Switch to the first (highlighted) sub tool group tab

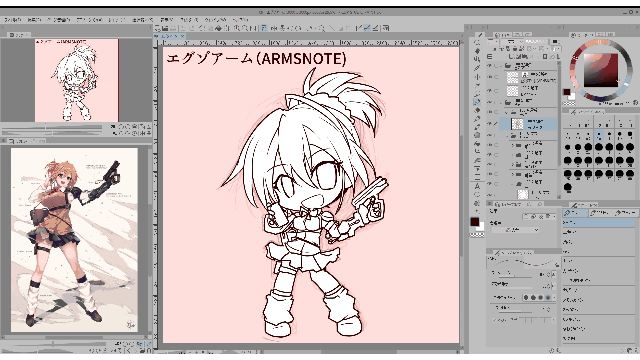(x=576, y=213)
